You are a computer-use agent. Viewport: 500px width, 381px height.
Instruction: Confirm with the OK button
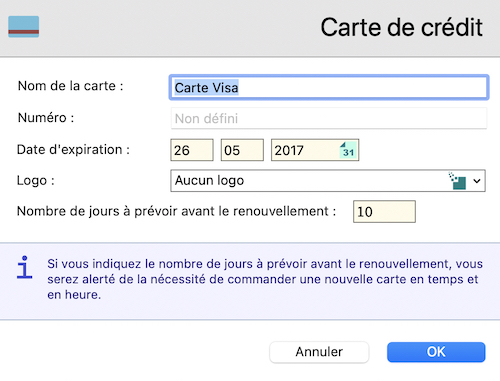coord(436,352)
